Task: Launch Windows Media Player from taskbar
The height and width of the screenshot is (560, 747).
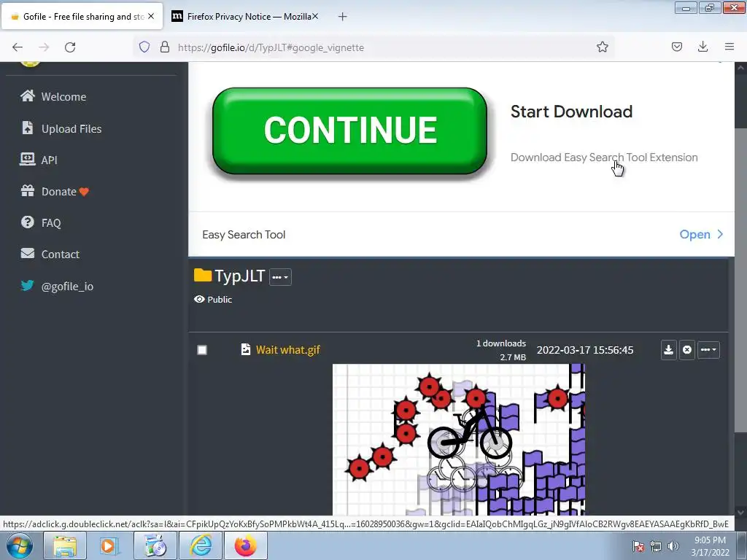Action: (x=109, y=545)
